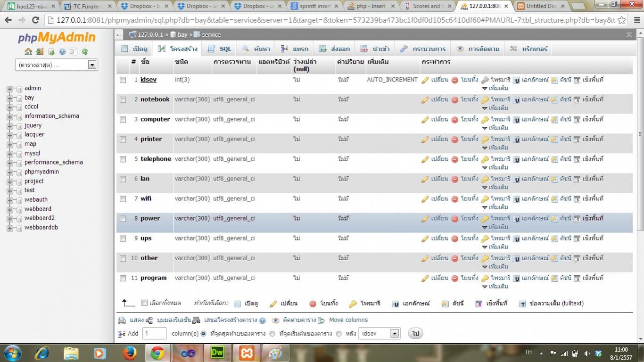Click the เชิงพื้นที่ spatial icon for lan
This screenshot has height=362, width=644.
pyautogui.click(x=577, y=179)
